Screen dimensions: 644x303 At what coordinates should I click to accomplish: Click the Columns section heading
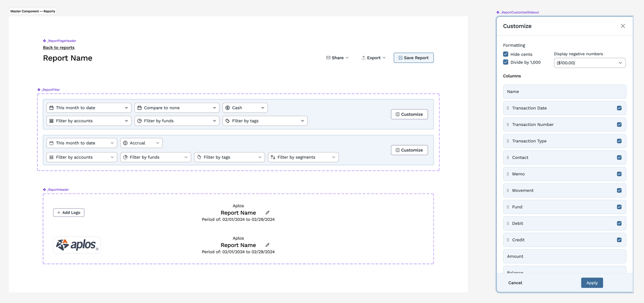(512, 76)
